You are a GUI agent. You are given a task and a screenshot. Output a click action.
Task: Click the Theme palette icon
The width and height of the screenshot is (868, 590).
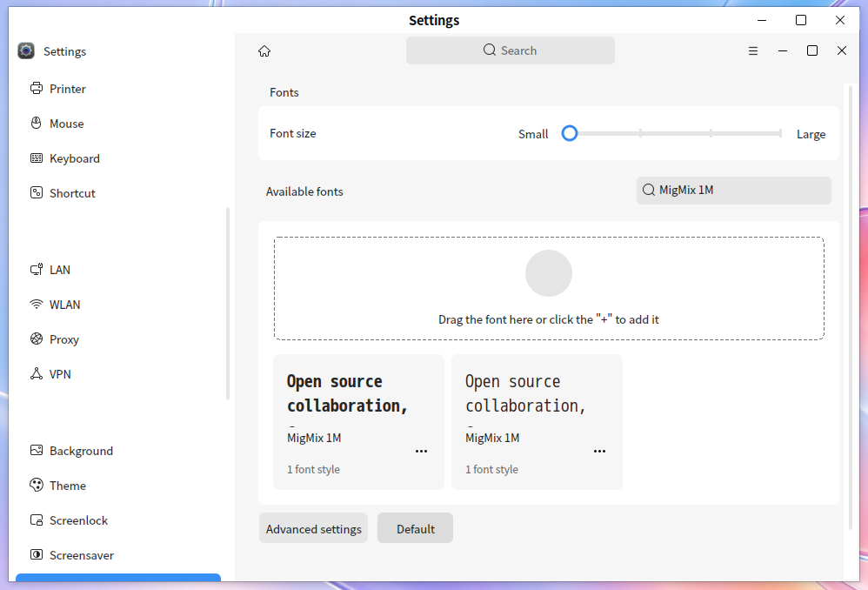coord(37,485)
